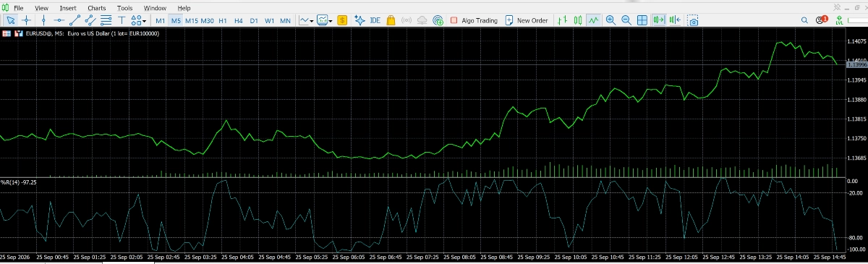Viewport: 868px width, 264px height.
Task: Open the VPS cloud icon
Action: tap(422, 20)
